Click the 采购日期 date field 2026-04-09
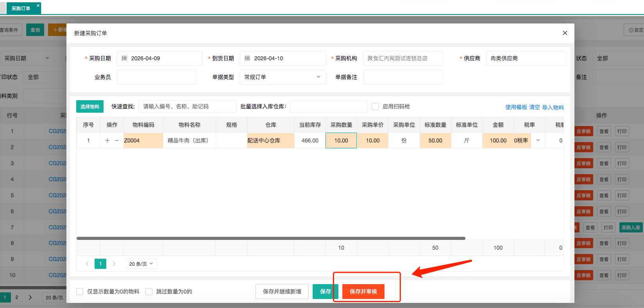 click(x=160, y=58)
